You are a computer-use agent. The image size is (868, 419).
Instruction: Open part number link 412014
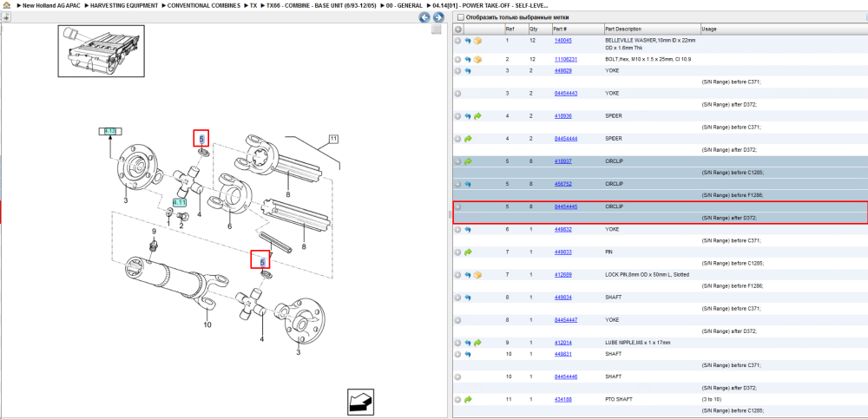click(x=562, y=343)
